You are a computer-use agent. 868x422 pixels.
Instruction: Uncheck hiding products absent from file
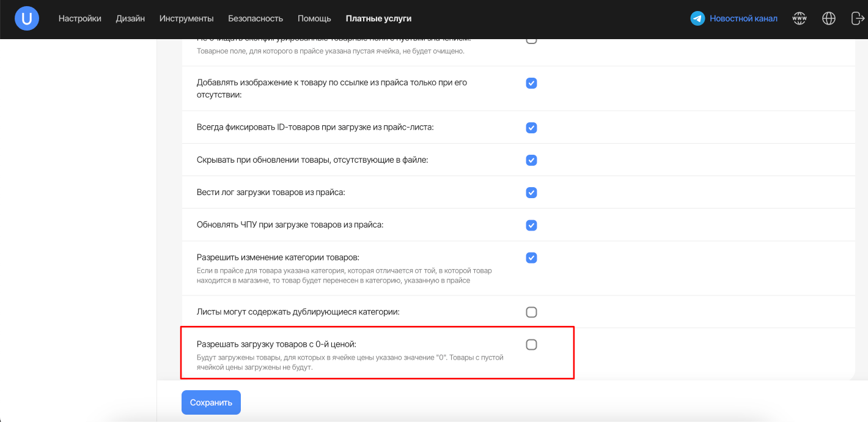531,160
